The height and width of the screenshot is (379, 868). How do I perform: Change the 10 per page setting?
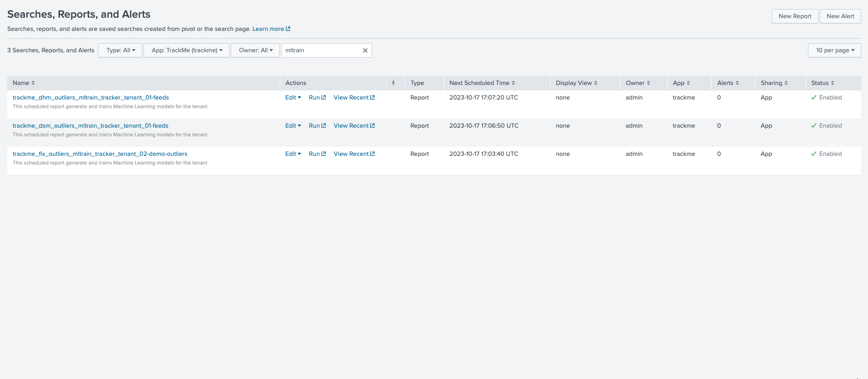point(834,50)
